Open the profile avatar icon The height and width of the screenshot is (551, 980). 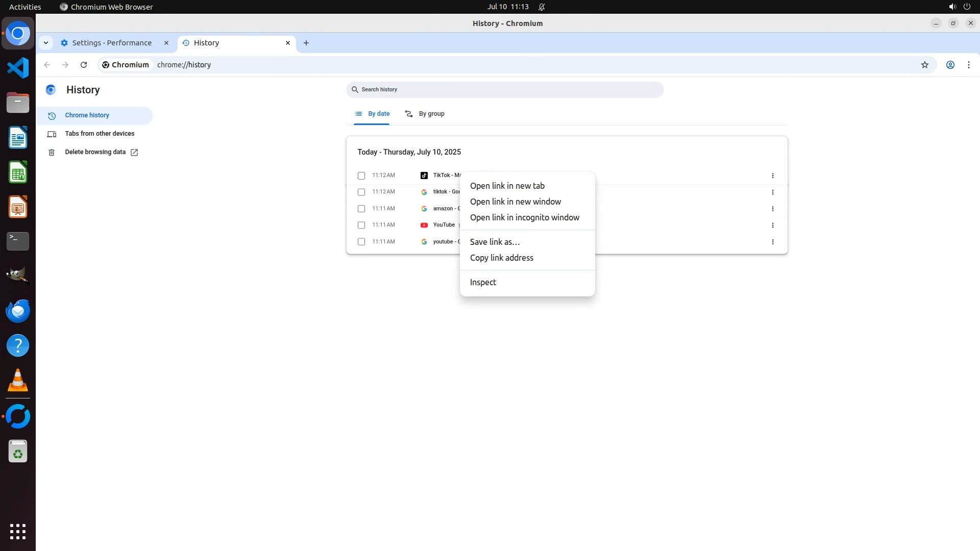(x=950, y=65)
